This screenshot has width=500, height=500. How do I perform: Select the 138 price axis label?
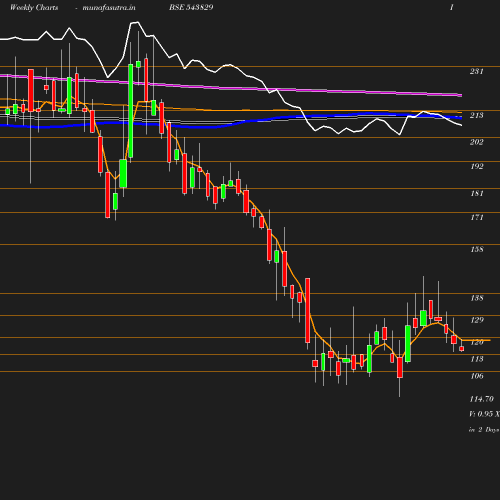click(477, 298)
